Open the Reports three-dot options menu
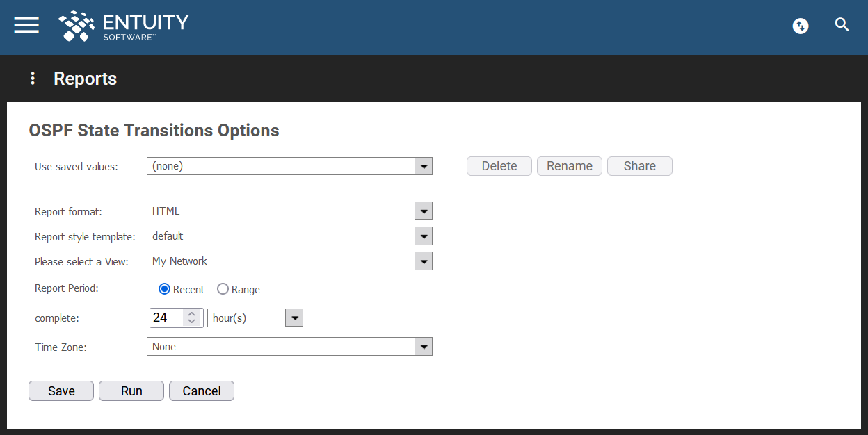This screenshot has width=868, height=435. (32, 79)
